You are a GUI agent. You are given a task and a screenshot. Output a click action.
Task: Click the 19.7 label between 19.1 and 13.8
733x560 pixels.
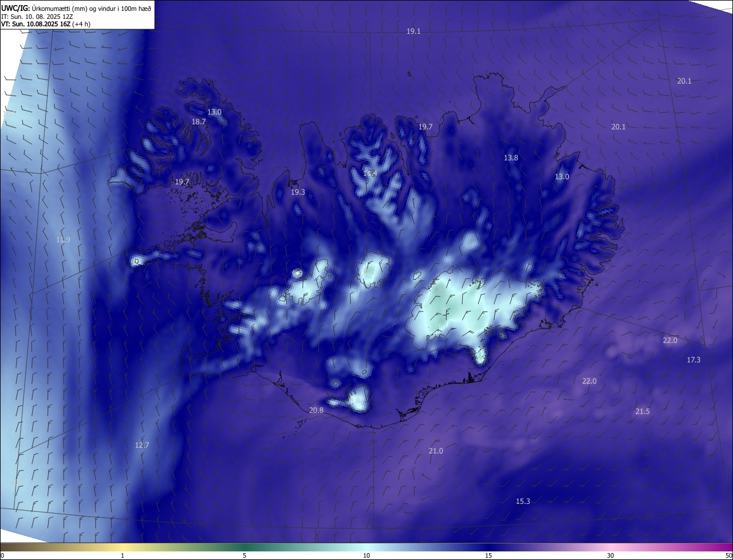[425, 127]
